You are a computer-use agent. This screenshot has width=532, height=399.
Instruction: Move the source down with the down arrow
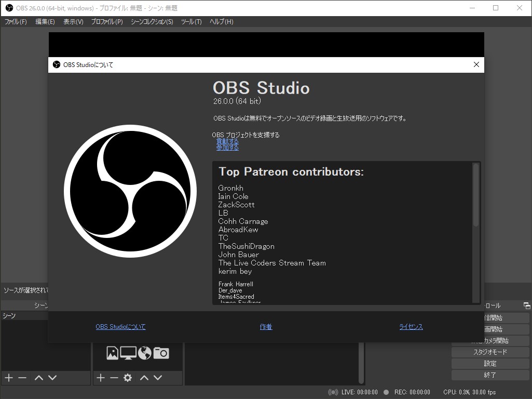(158, 378)
